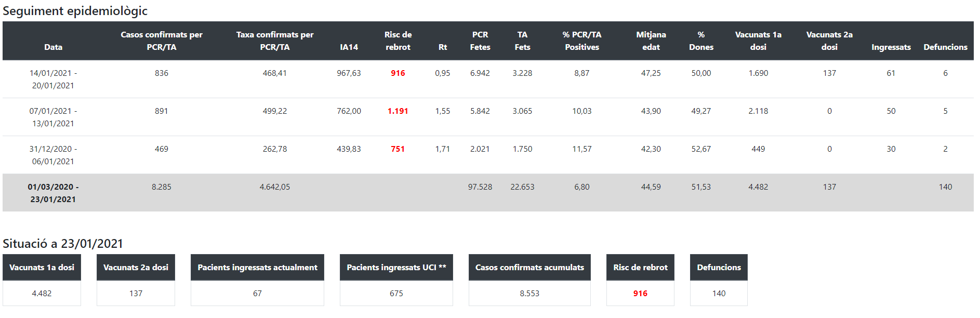Click the 'Casos confirmats acumulats' card header
This screenshot has width=980, height=318.
pos(529,268)
